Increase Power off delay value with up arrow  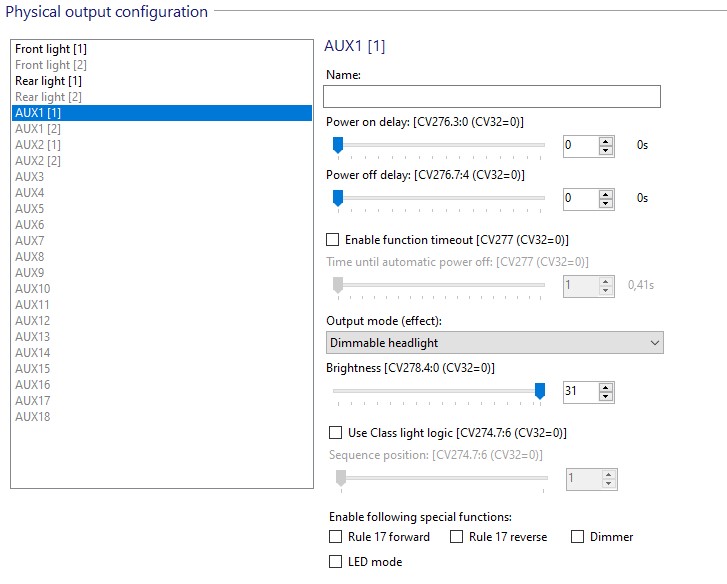(606, 194)
